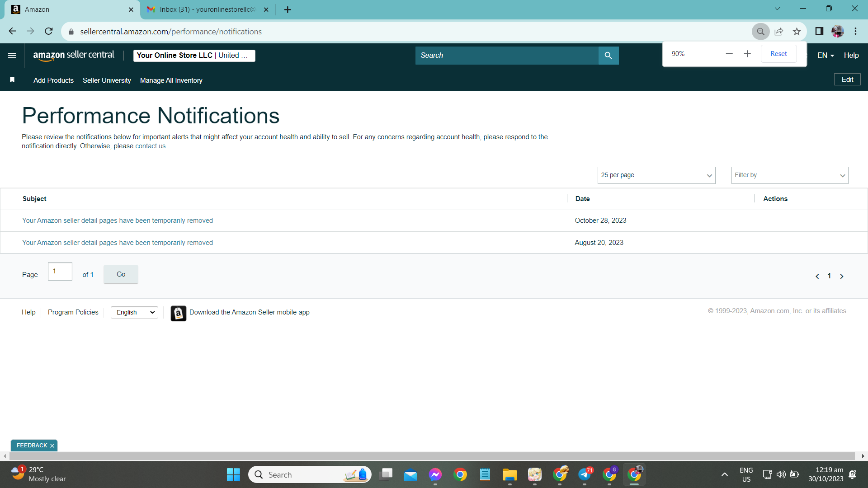The image size is (868, 488).
Task: Click the Page number input box
Action: [x=60, y=271]
